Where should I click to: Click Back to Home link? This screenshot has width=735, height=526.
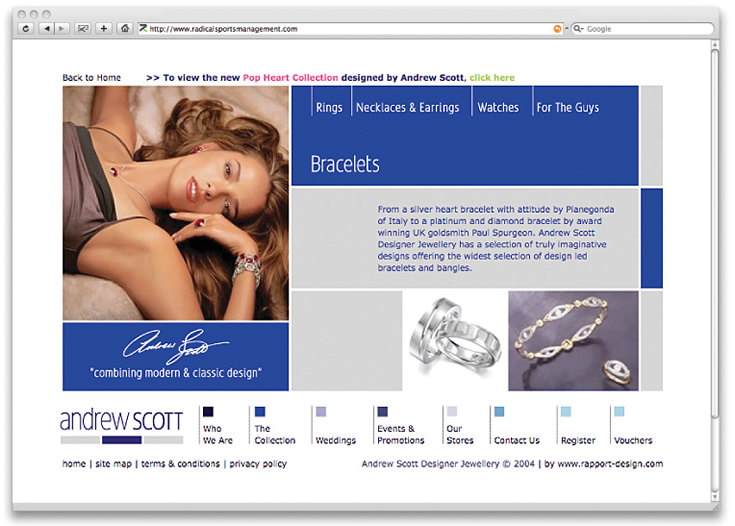[91, 78]
